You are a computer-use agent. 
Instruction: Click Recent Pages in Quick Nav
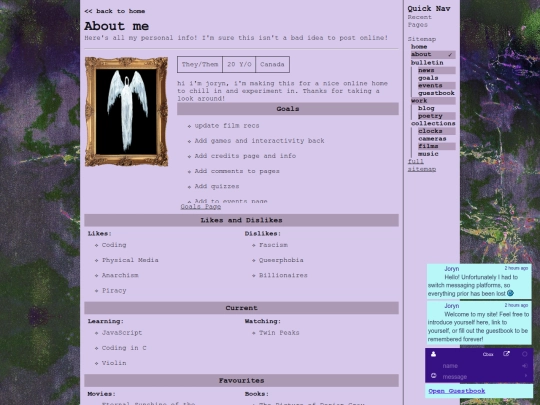click(x=419, y=21)
